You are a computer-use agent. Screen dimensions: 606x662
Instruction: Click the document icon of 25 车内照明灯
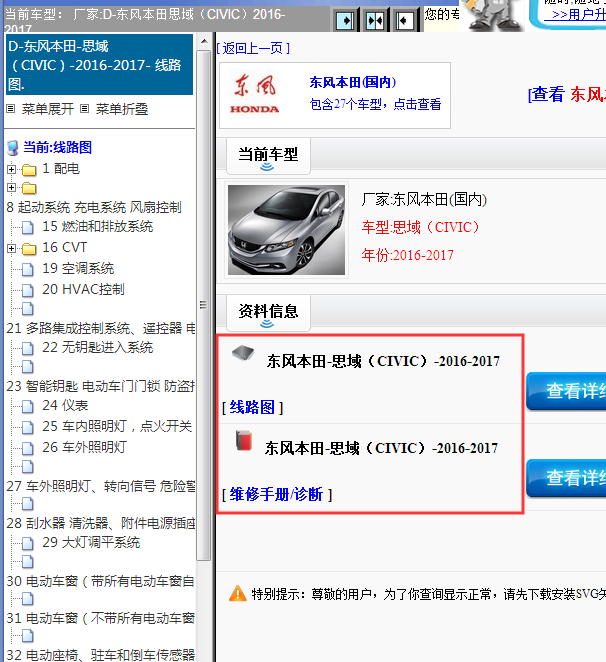(28, 427)
